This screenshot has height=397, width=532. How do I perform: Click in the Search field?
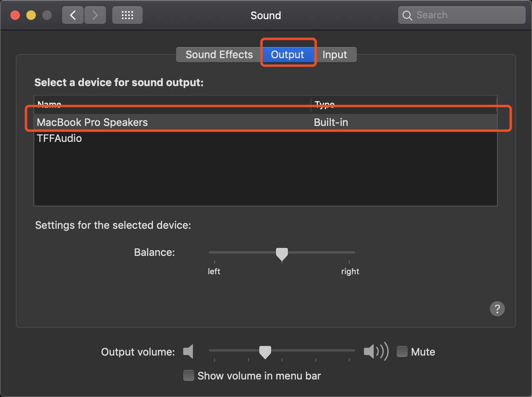462,16
